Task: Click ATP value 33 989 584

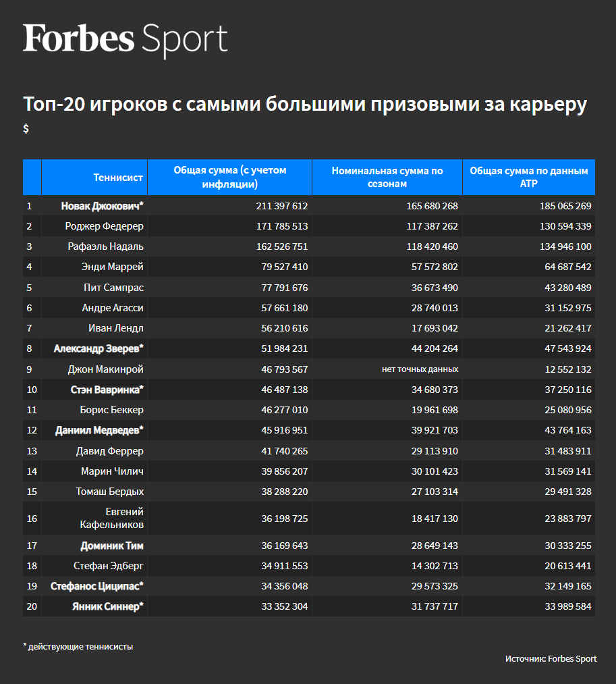Action: click(565, 606)
